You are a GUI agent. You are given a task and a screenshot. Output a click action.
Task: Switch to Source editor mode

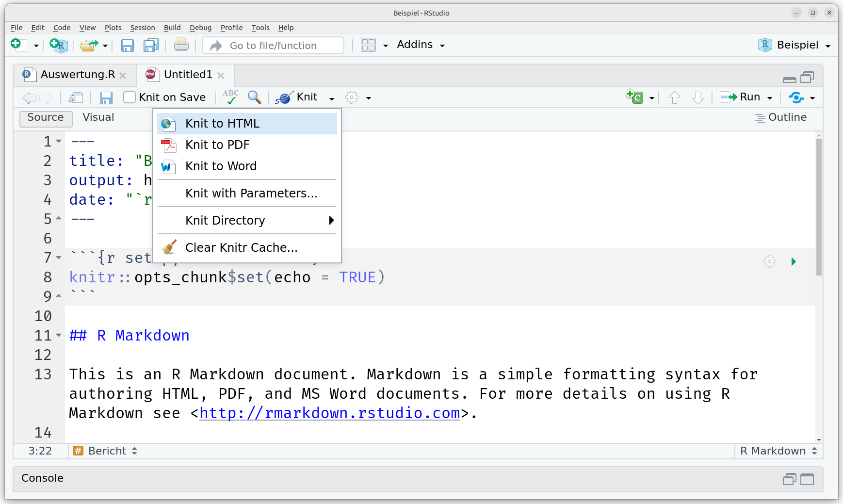[x=46, y=118]
